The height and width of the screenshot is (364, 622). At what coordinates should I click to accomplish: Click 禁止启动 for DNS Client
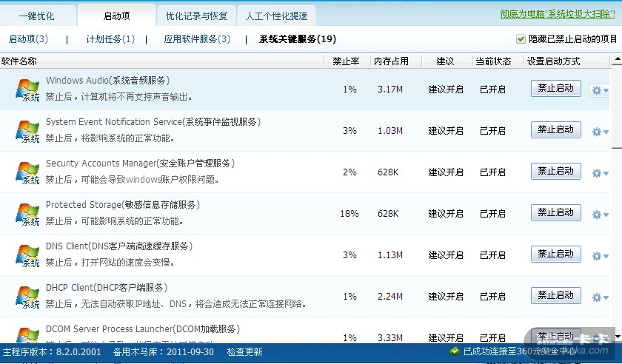tap(556, 254)
